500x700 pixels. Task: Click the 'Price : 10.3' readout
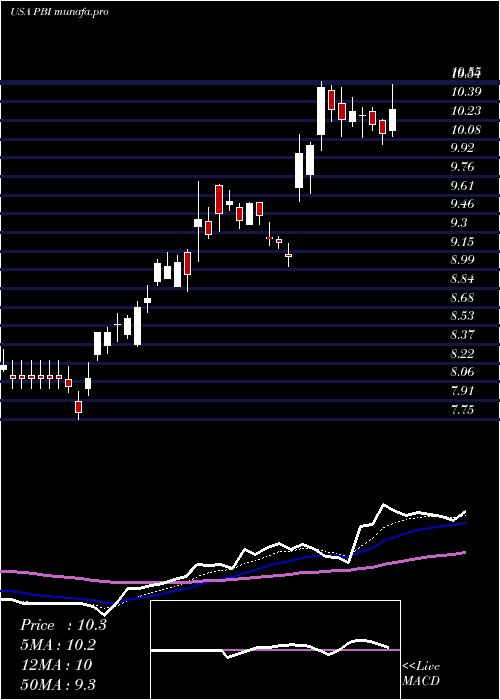[x=63, y=625]
